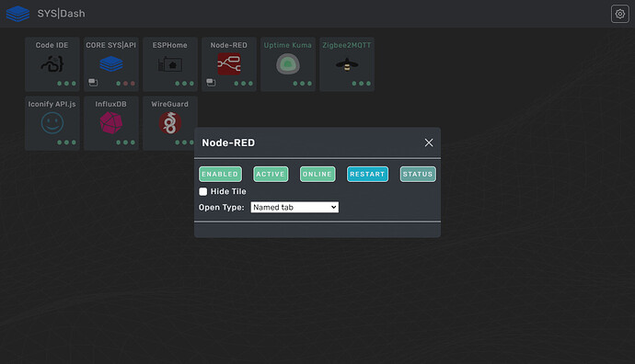Image resolution: width=635 pixels, height=364 pixels.
Task: Click status dots on InfluxDB tile
Action: click(125, 142)
